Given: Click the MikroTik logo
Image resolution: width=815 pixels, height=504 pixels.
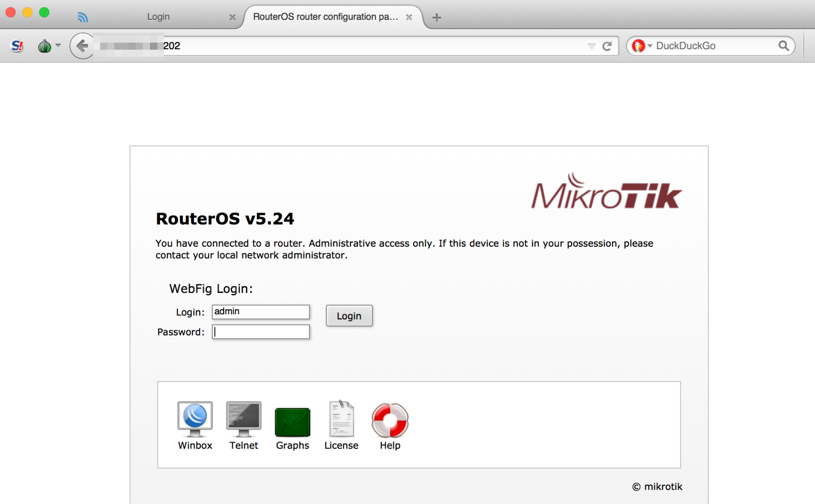Looking at the screenshot, I should (606, 191).
